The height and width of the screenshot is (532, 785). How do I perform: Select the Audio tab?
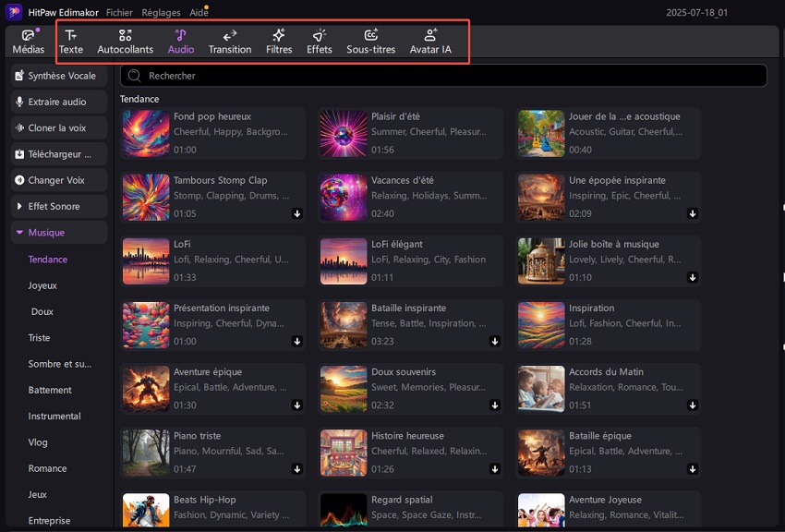[x=181, y=42]
